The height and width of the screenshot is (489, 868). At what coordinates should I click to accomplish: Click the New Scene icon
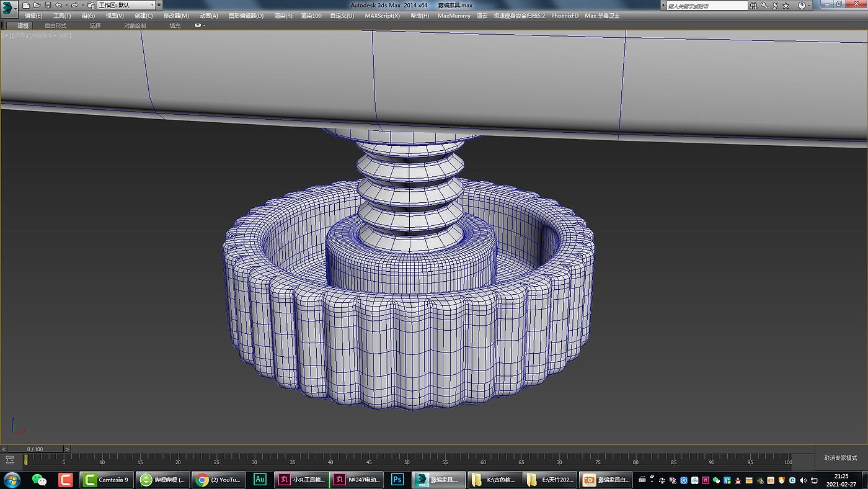click(26, 5)
